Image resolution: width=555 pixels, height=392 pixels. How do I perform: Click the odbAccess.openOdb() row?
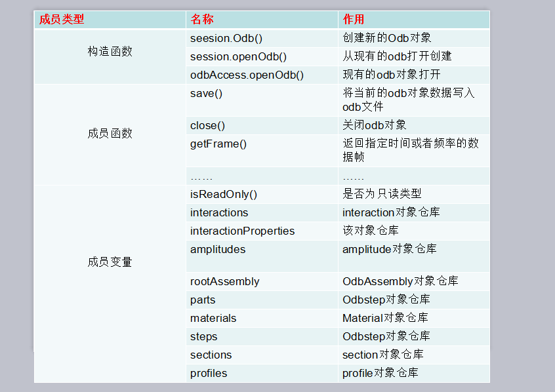245,75
